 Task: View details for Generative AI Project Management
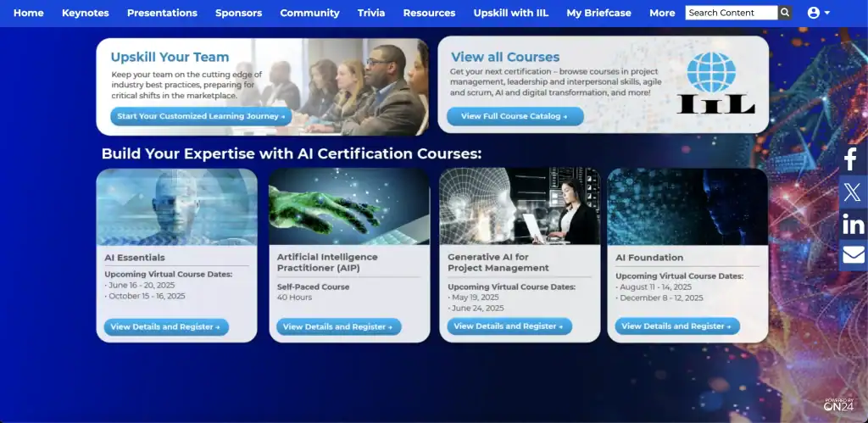click(509, 326)
